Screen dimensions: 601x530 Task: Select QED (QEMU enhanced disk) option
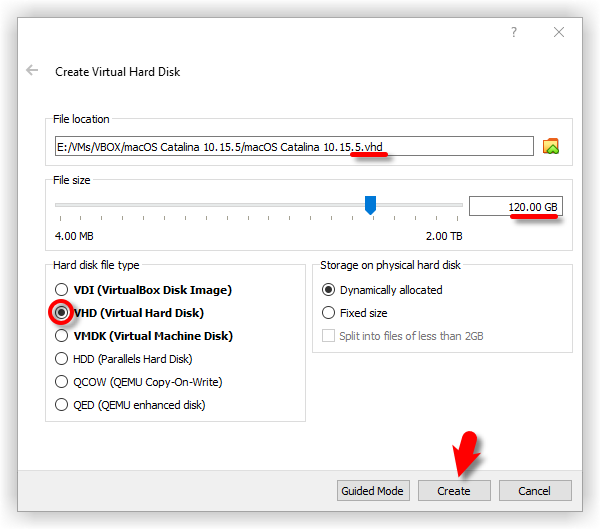[x=63, y=405]
